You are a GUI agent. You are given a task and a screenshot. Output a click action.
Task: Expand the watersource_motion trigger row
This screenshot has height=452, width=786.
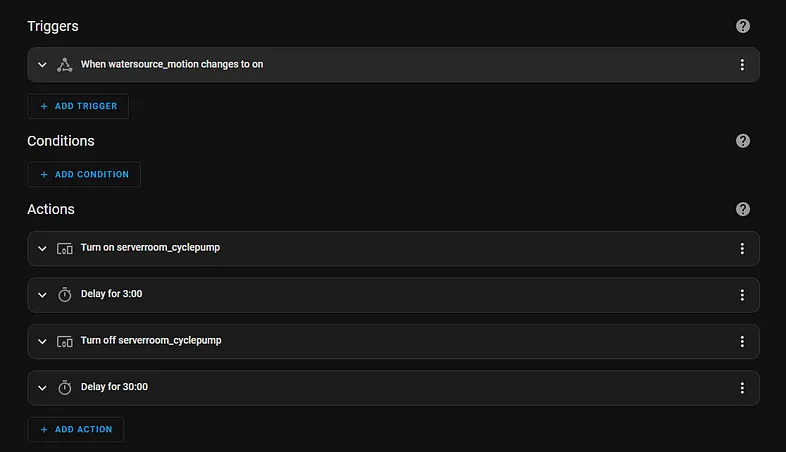coord(42,65)
